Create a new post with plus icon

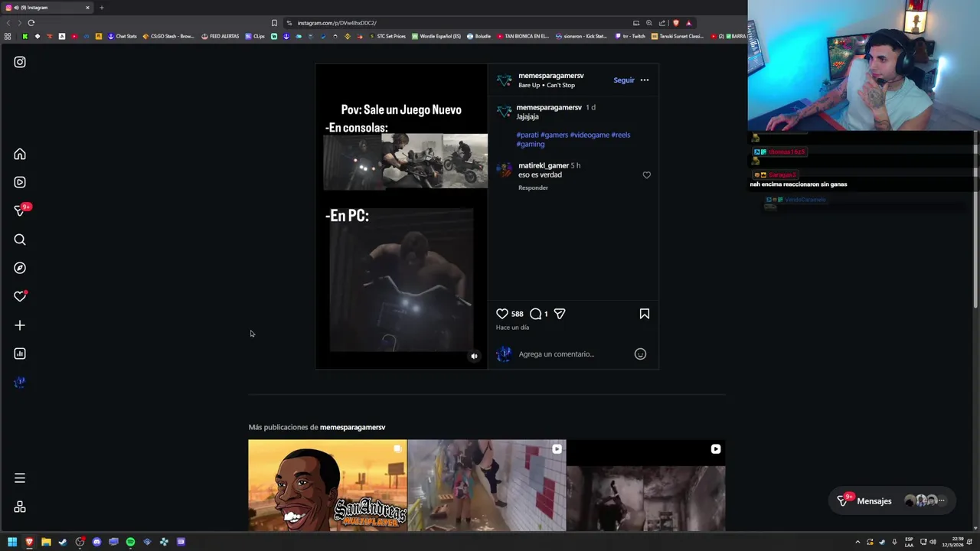(x=20, y=325)
